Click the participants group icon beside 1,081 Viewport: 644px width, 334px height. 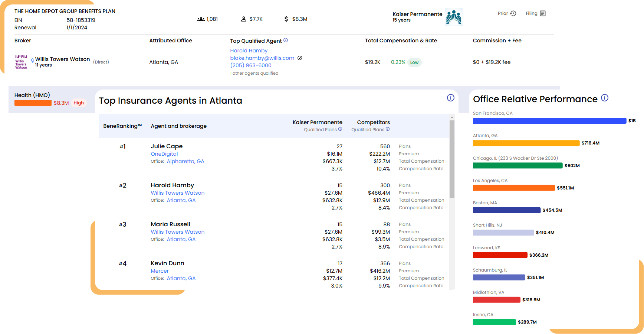pyautogui.click(x=201, y=19)
